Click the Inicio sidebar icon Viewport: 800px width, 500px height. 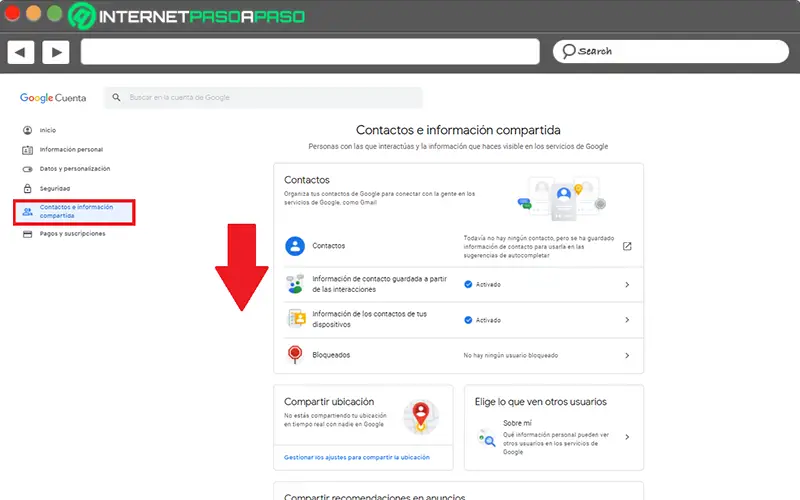[27, 130]
